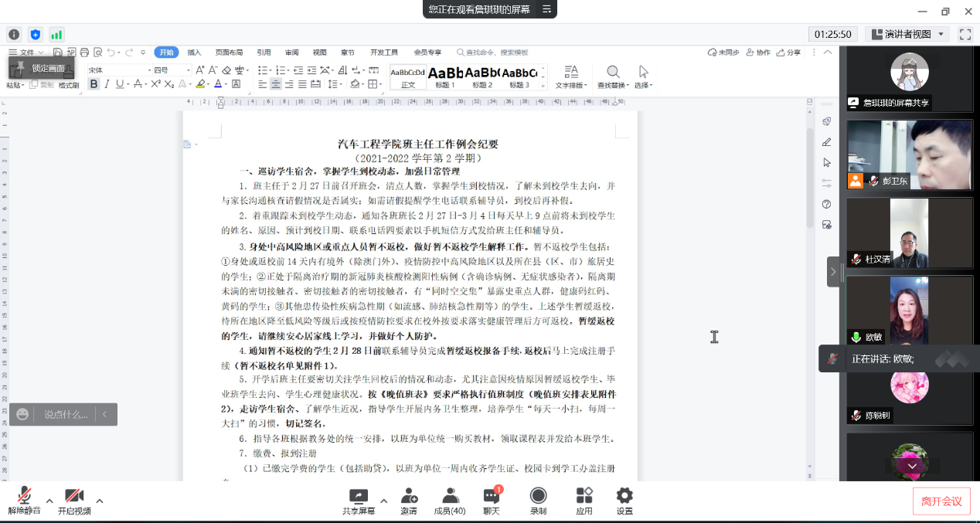Open meeting Settings gear icon
This screenshot has width=980, height=523.
click(624, 496)
